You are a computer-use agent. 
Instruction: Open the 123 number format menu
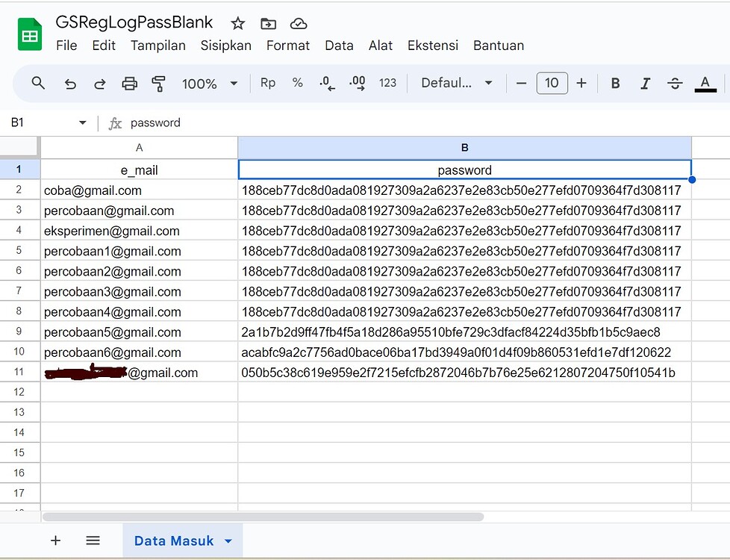387,83
